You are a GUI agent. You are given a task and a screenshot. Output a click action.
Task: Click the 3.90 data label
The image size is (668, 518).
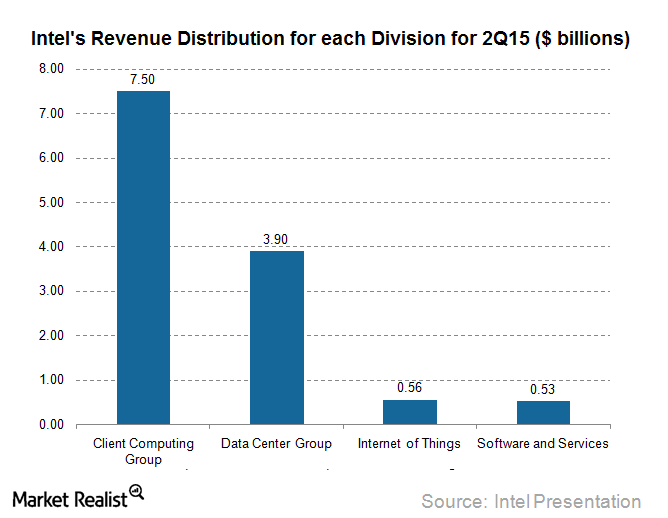[275, 239]
